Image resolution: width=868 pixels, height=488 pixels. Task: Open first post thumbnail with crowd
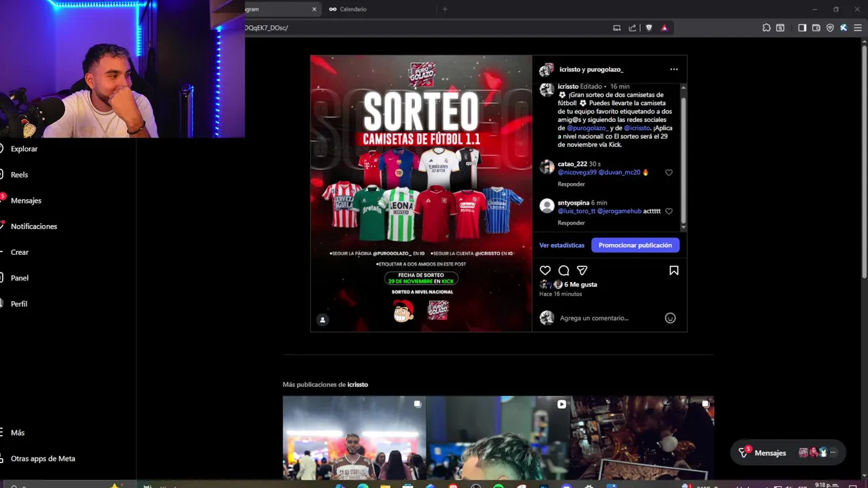click(354, 438)
